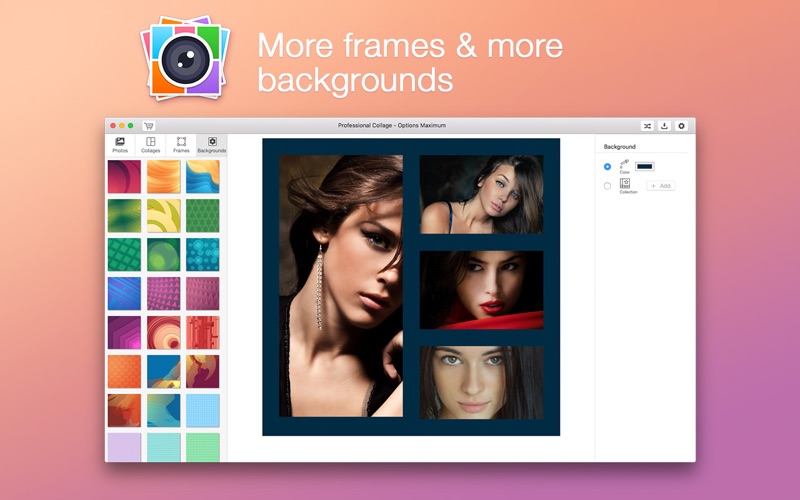The height and width of the screenshot is (500, 800).
Task: Select the Collection background radio button
Action: 607,186
